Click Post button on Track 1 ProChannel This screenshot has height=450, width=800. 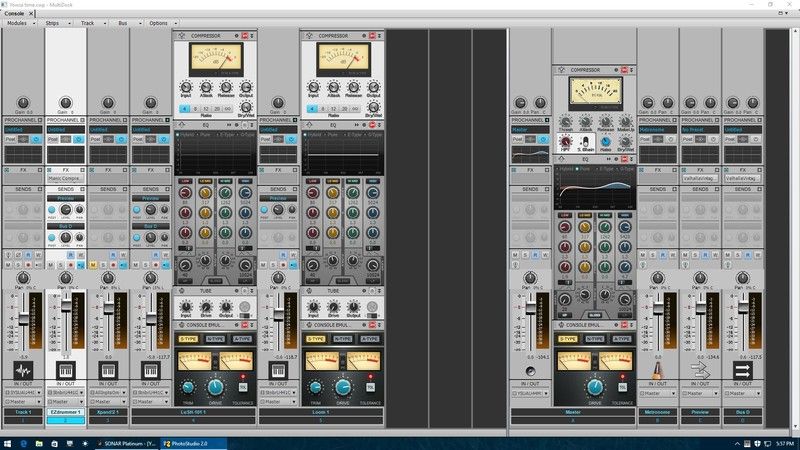click(x=10, y=139)
